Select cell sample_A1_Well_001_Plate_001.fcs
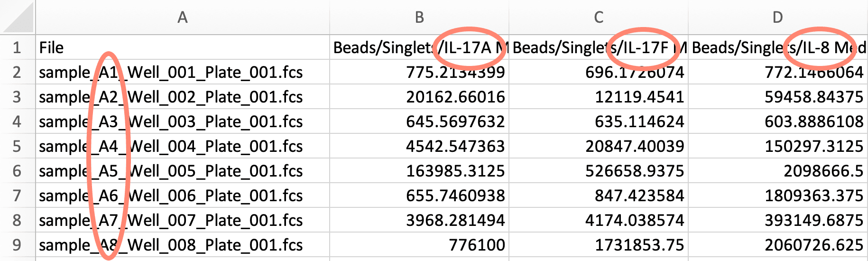Image resolution: width=868 pixels, height=261 pixels. 183,72
